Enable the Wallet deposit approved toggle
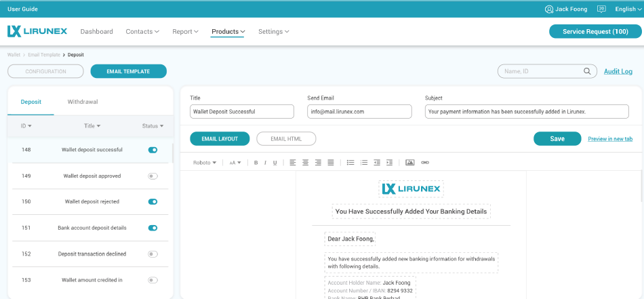The image size is (644, 299). click(x=153, y=176)
